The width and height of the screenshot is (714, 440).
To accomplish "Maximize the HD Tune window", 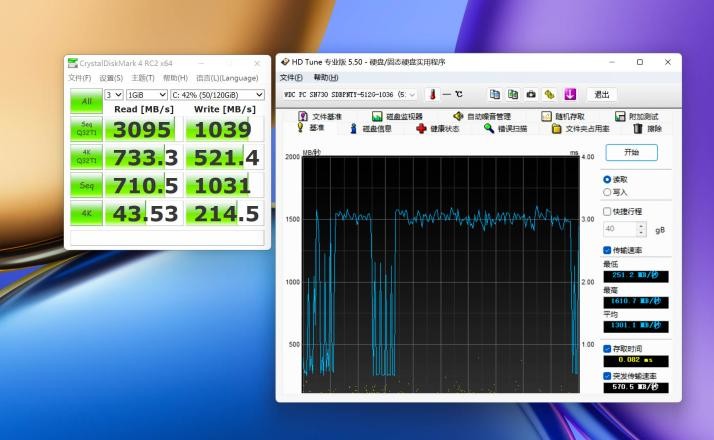I will pos(640,62).
